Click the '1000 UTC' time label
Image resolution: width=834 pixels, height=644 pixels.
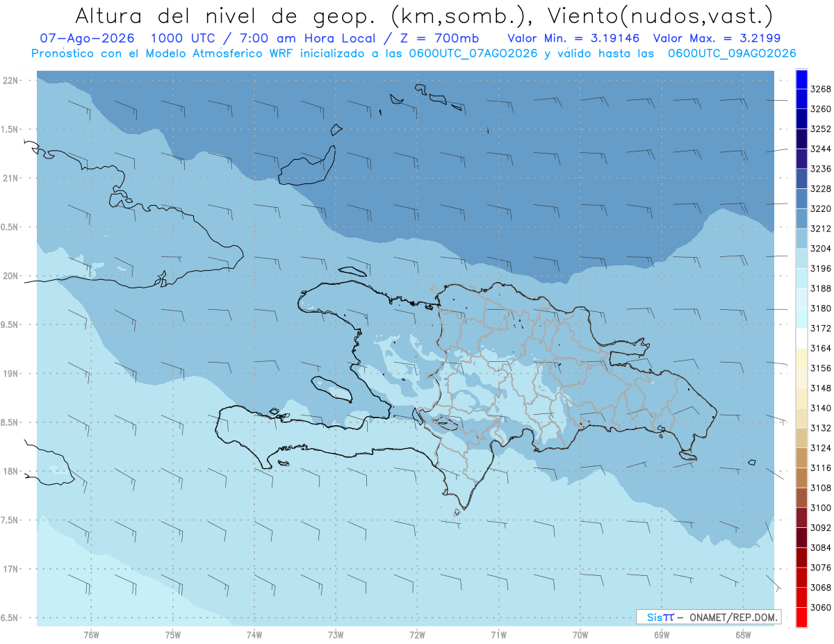tap(185, 38)
